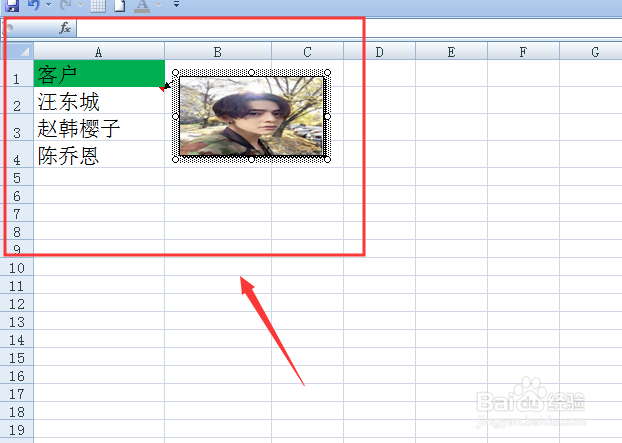Select row 3 header

click(x=17, y=128)
